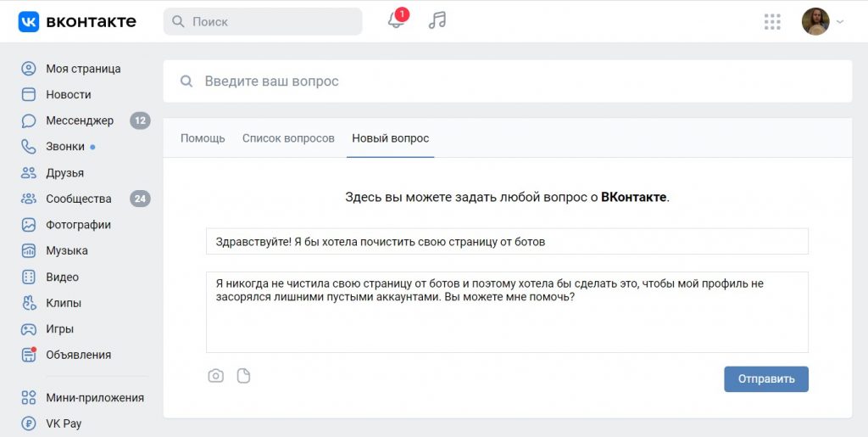Click the Мессенджер 12 unread badge

point(140,120)
